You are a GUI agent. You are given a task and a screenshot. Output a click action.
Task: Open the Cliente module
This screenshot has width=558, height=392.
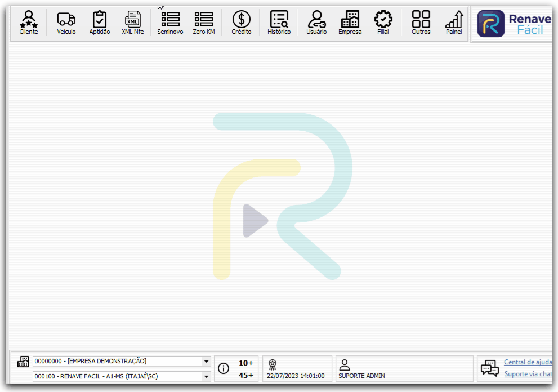pos(29,23)
